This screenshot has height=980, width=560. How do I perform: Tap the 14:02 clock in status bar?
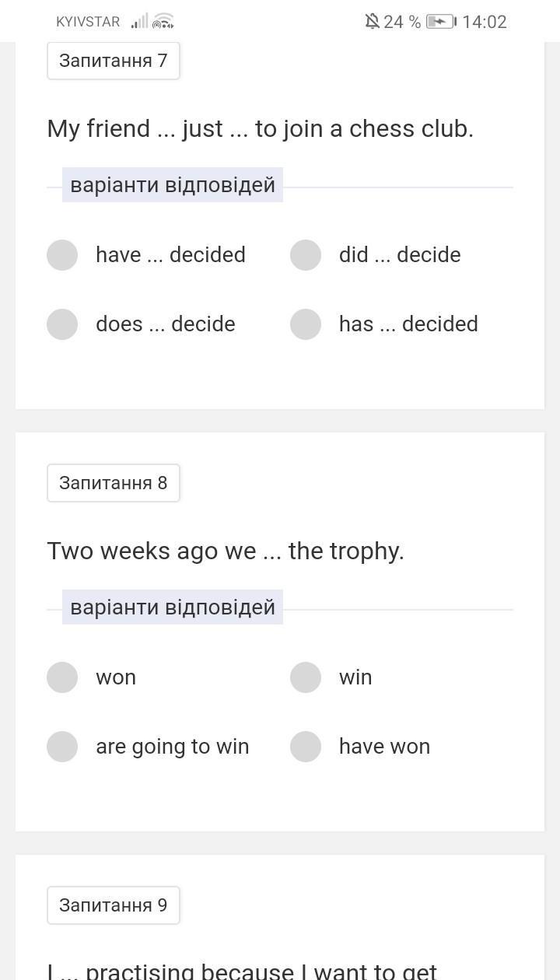click(x=484, y=22)
